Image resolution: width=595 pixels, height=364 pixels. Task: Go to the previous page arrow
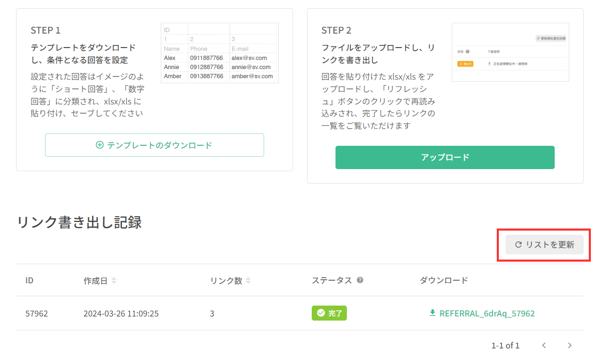coord(544,345)
